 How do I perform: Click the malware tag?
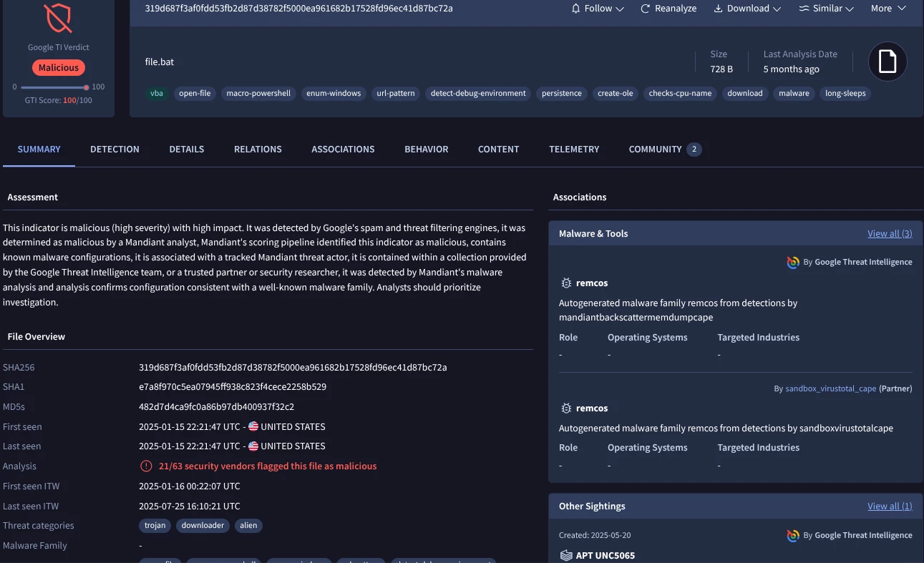794,93
